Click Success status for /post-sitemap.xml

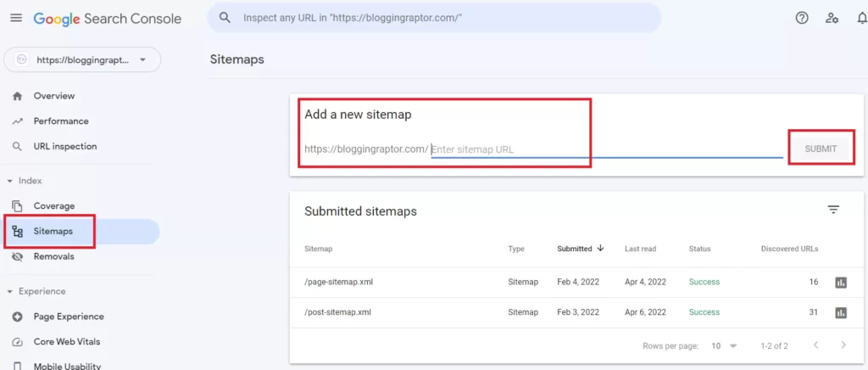pyautogui.click(x=704, y=312)
